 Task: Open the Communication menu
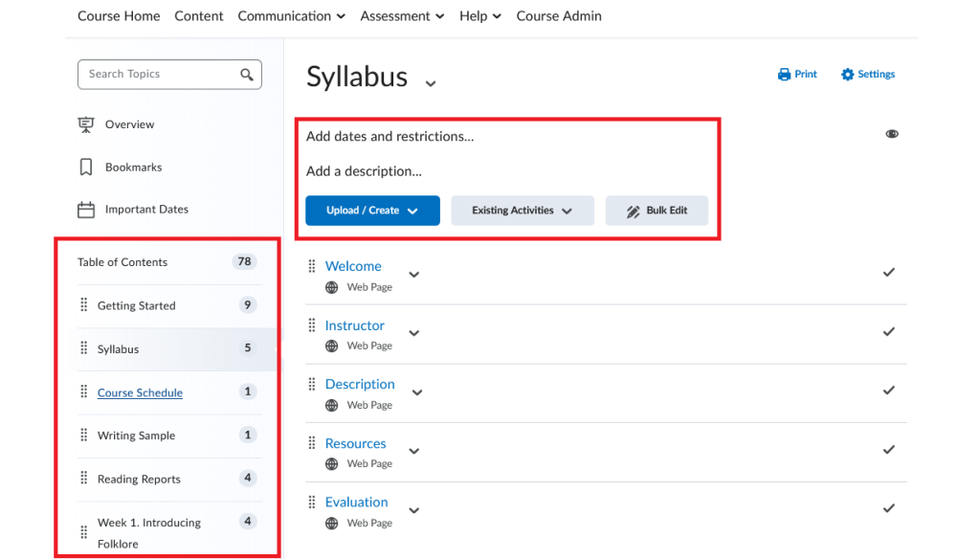point(291,16)
